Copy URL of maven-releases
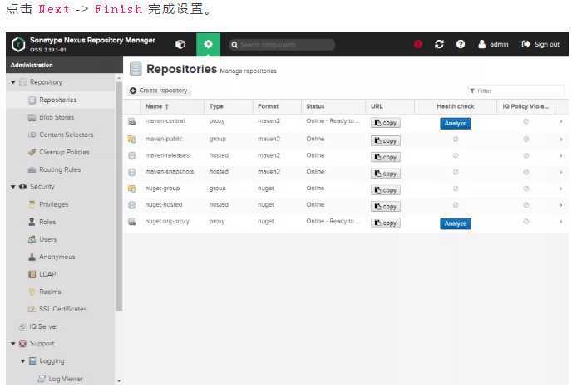This screenshot has width=587, height=392. 386,157
